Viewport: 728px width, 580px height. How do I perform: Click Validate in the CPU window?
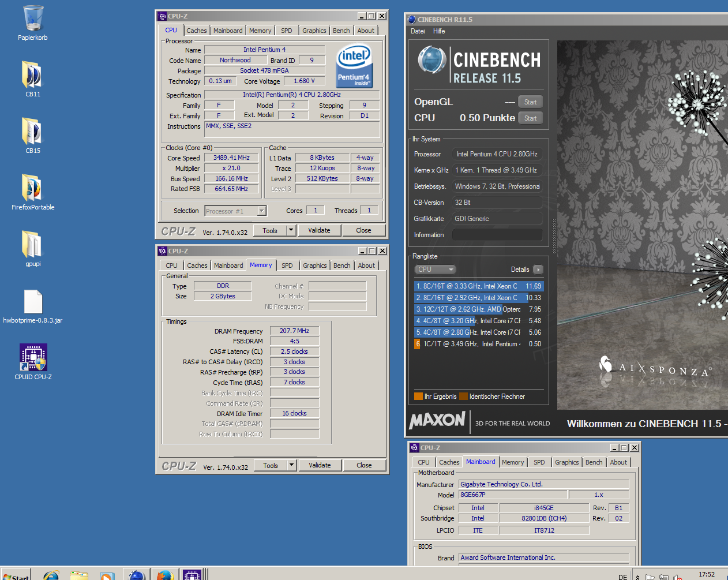click(319, 230)
